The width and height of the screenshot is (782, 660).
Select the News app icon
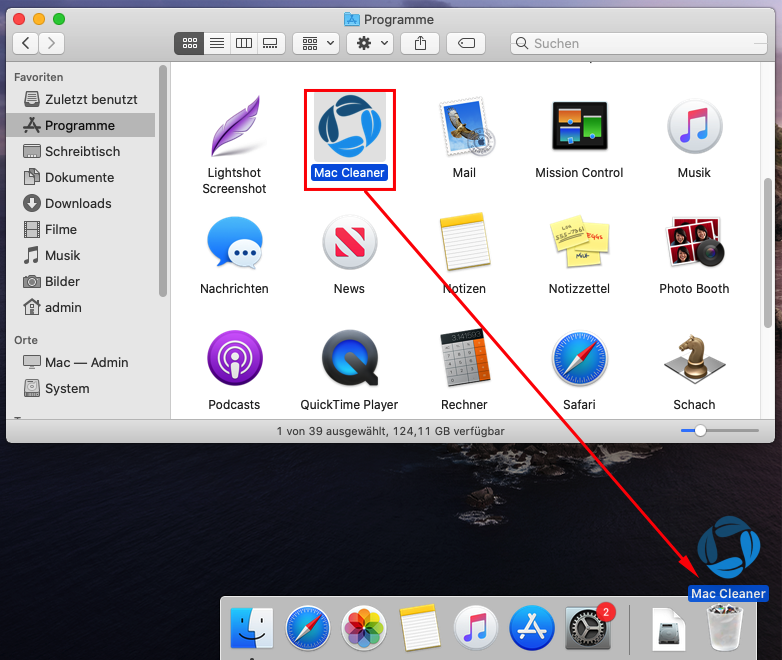click(350, 242)
